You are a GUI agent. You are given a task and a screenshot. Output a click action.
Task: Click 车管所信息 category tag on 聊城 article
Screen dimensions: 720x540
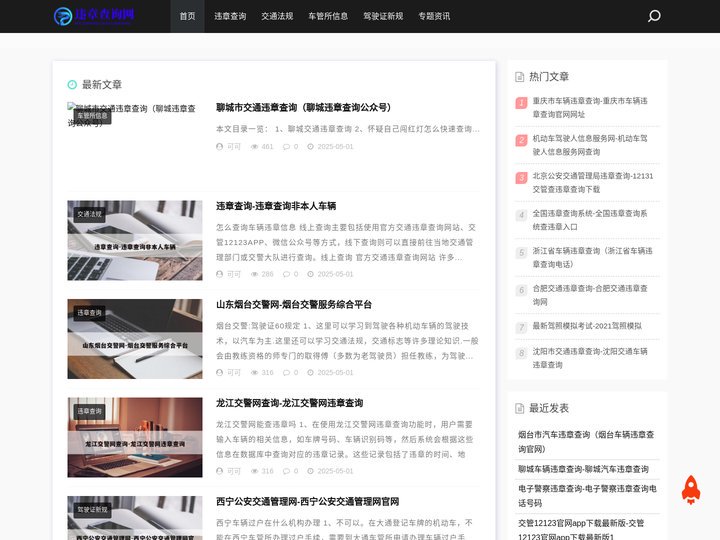pos(92,116)
